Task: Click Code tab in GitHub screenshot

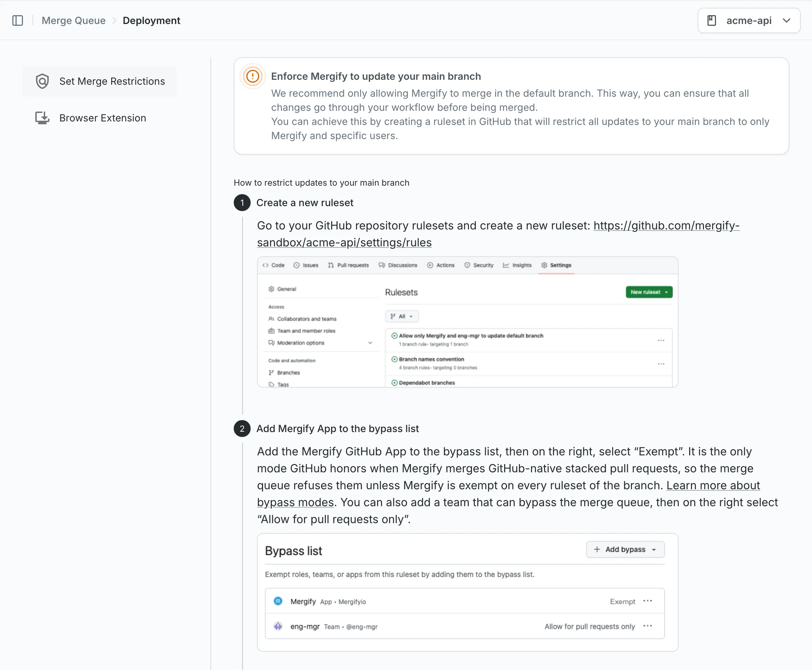Action: 273,265
